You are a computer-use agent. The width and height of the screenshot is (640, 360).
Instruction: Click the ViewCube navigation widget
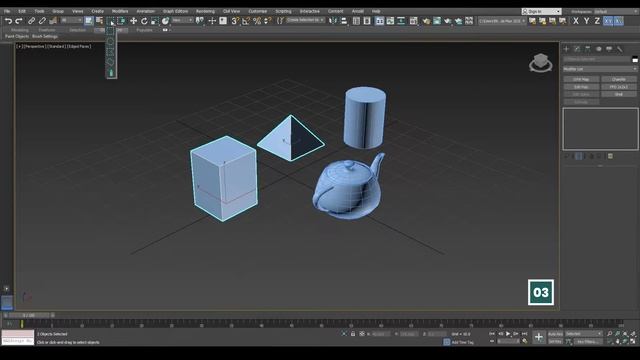[x=540, y=62]
